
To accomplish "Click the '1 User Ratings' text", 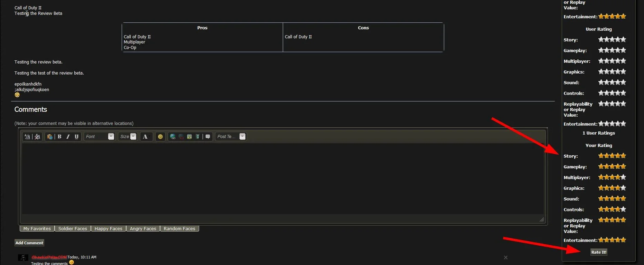I will tap(599, 133).
